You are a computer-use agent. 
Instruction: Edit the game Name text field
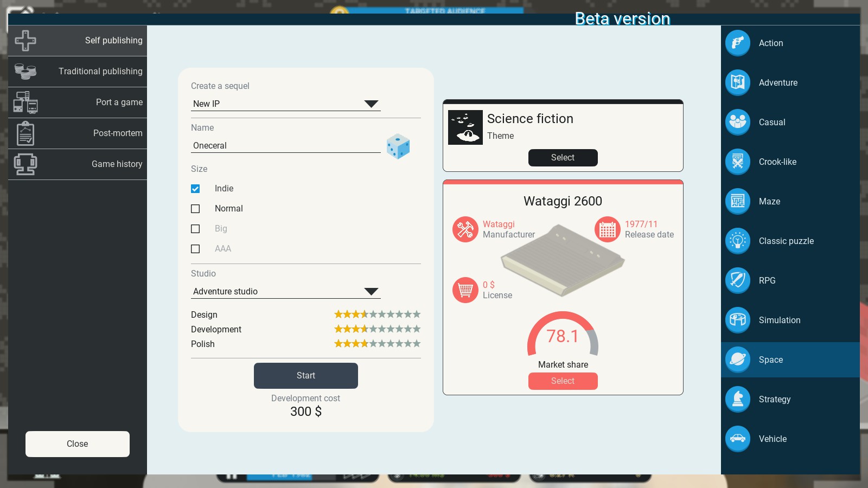click(286, 145)
